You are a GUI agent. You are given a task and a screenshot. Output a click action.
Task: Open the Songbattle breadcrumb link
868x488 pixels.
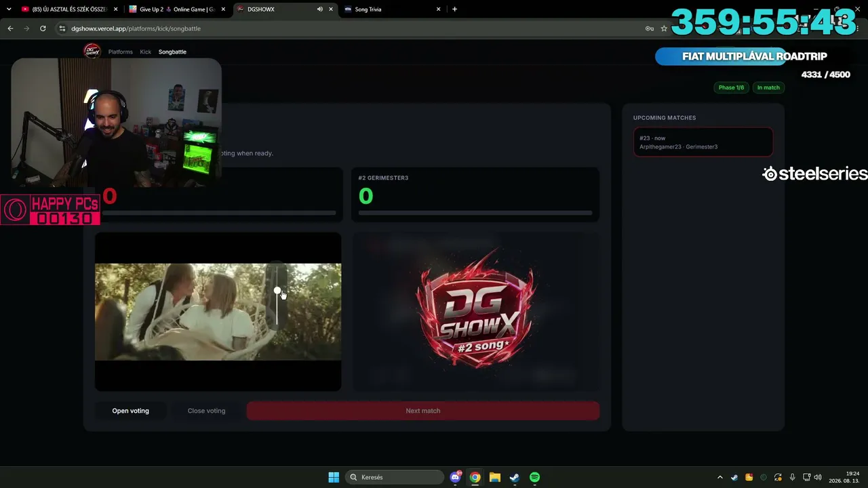click(172, 52)
